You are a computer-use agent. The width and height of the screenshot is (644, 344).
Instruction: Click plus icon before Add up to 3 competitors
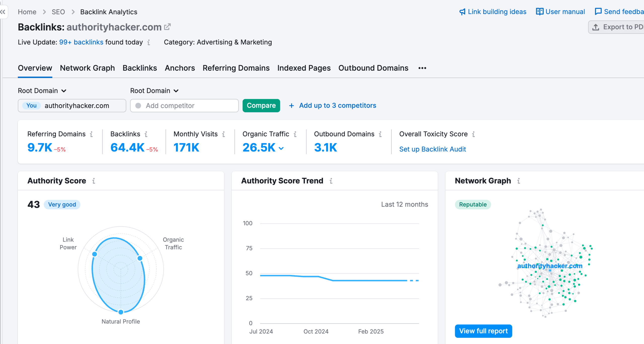click(x=292, y=105)
